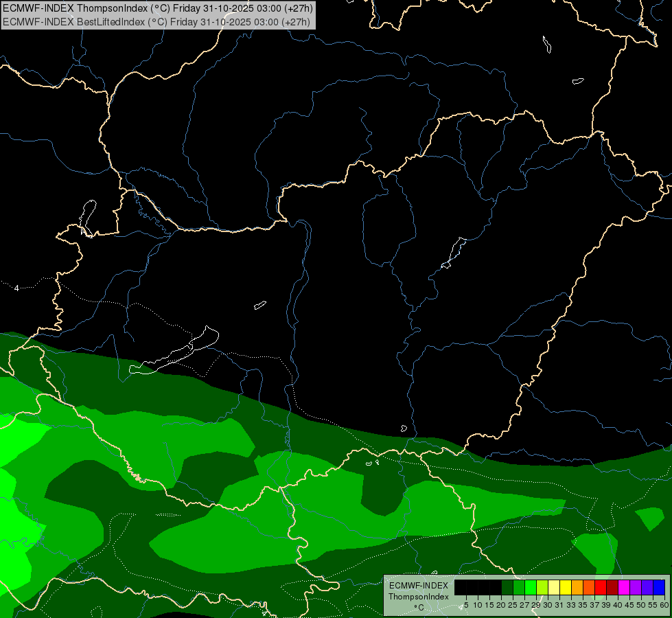
Task: Select the BestLiftedIndex header line
Action: (x=156, y=22)
